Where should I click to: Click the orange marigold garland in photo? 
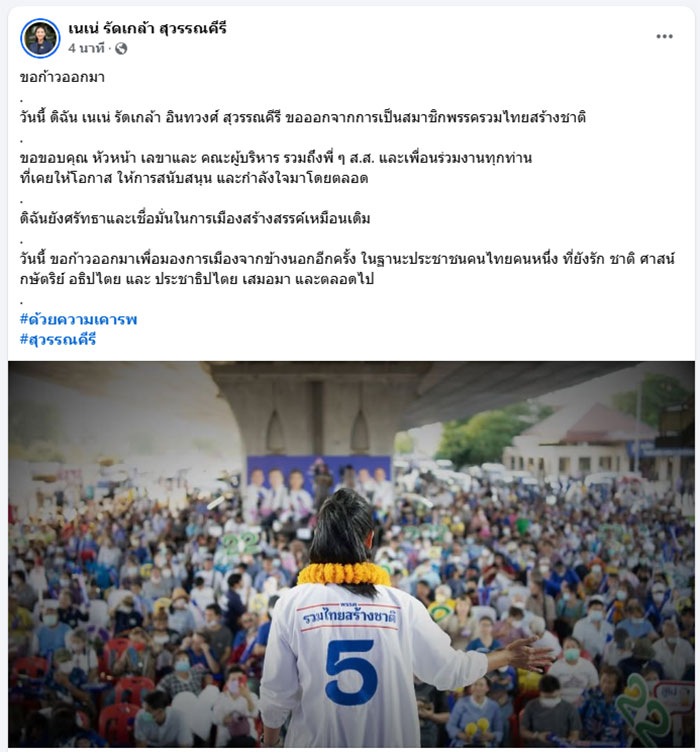point(344,574)
